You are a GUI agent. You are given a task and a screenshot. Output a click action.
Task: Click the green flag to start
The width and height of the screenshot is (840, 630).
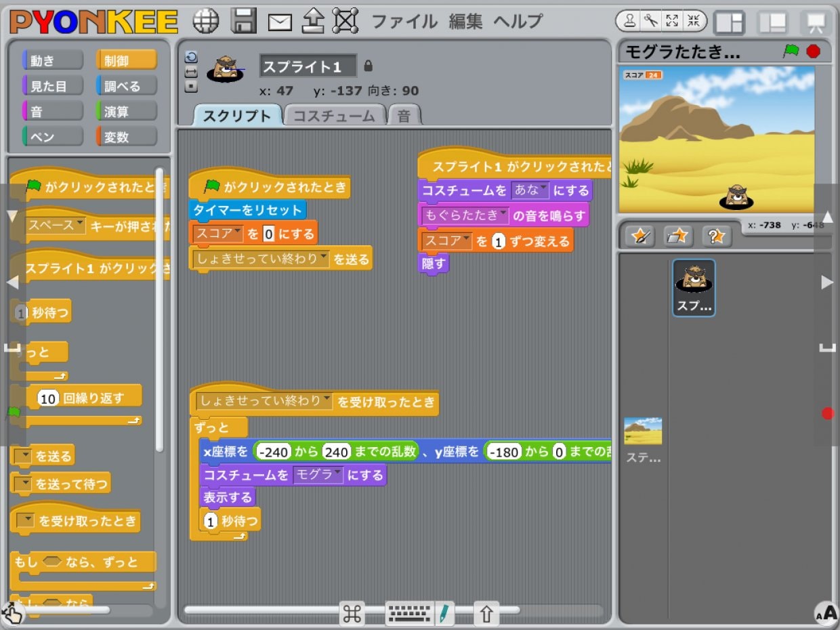click(x=791, y=51)
